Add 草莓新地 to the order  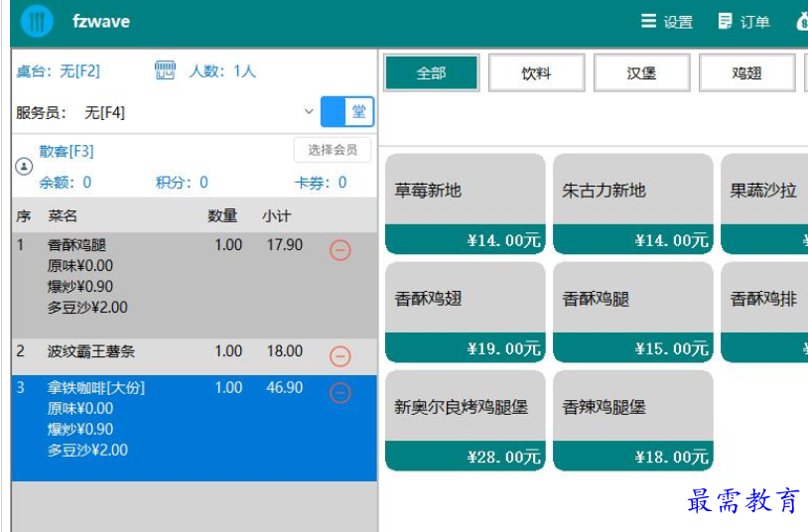pyautogui.click(x=466, y=203)
